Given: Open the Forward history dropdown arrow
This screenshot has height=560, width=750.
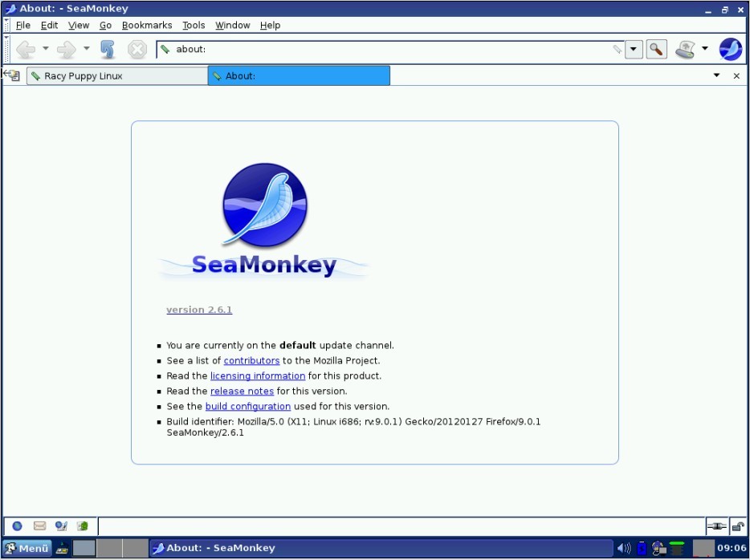Looking at the screenshot, I should click(86, 48).
